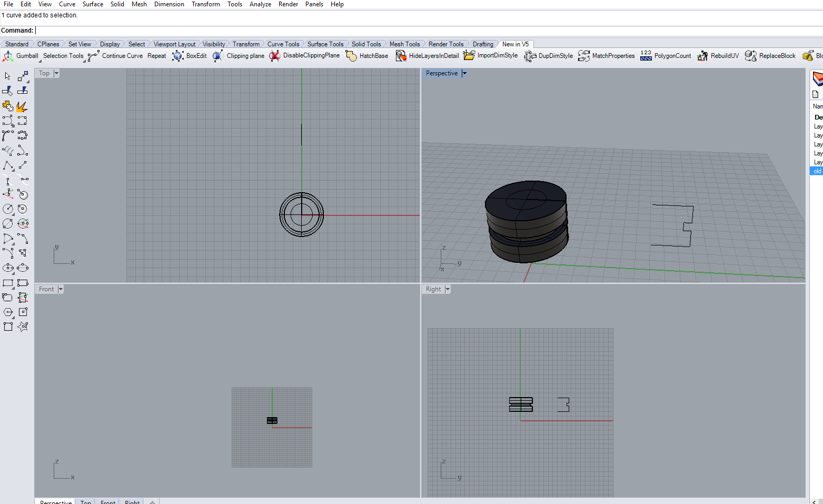Open the Right viewport title dropdown arrow
The height and width of the screenshot is (504, 823).
coord(448,289)
